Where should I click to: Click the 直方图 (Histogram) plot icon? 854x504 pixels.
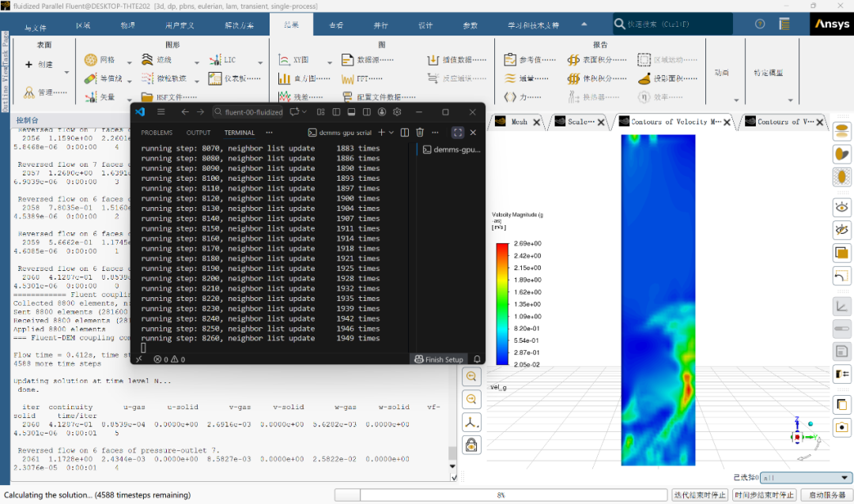coord(285,78)
